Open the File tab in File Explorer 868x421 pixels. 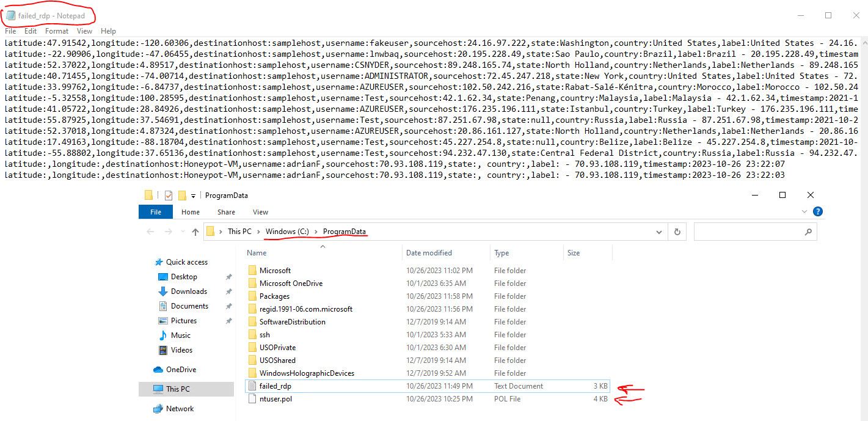[x=156, y=212]
